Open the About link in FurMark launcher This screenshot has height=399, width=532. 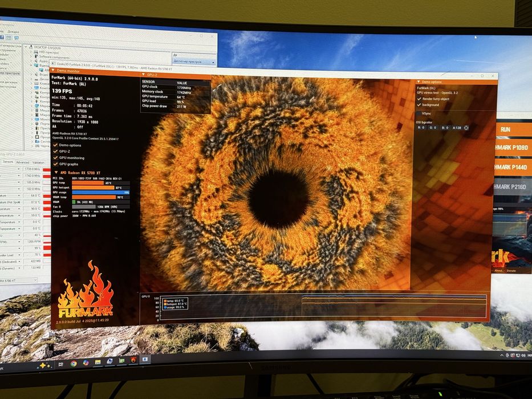point(498,271)
